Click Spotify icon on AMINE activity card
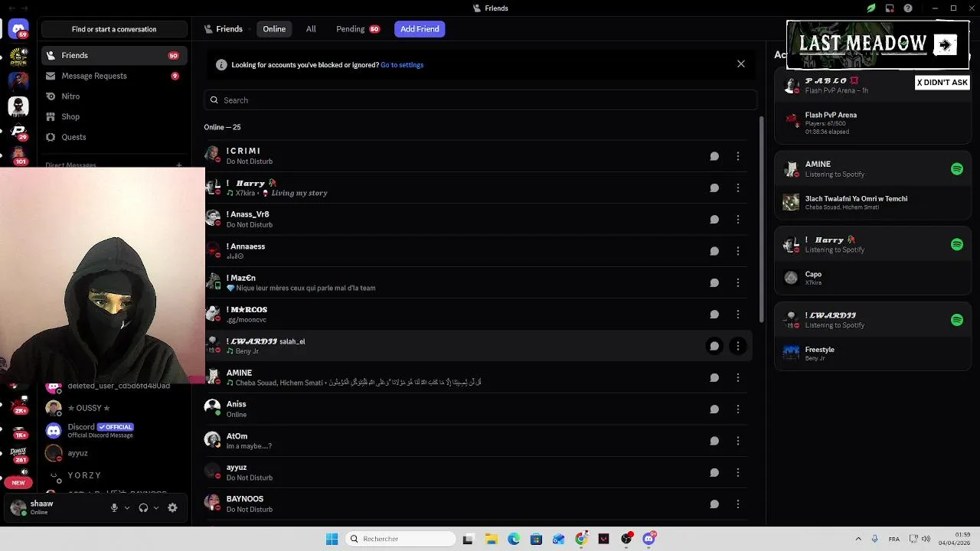 coord(957,169)
